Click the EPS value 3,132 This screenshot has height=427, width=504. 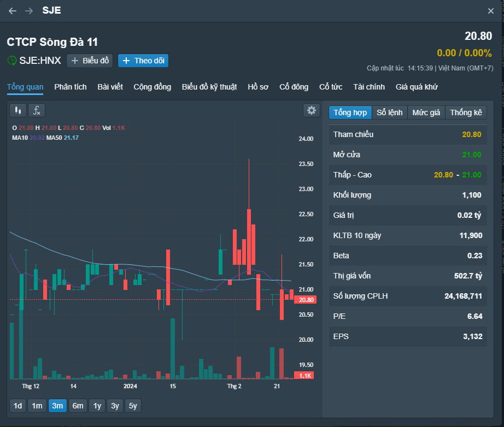pos(472,337)
